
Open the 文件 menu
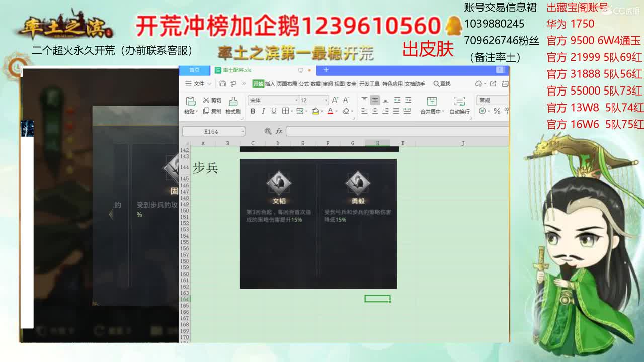[x=196, y=84]
